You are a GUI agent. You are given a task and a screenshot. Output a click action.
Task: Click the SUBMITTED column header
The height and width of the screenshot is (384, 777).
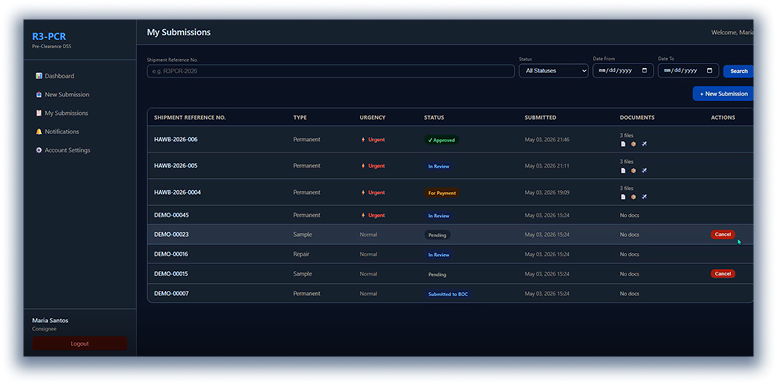540,117
